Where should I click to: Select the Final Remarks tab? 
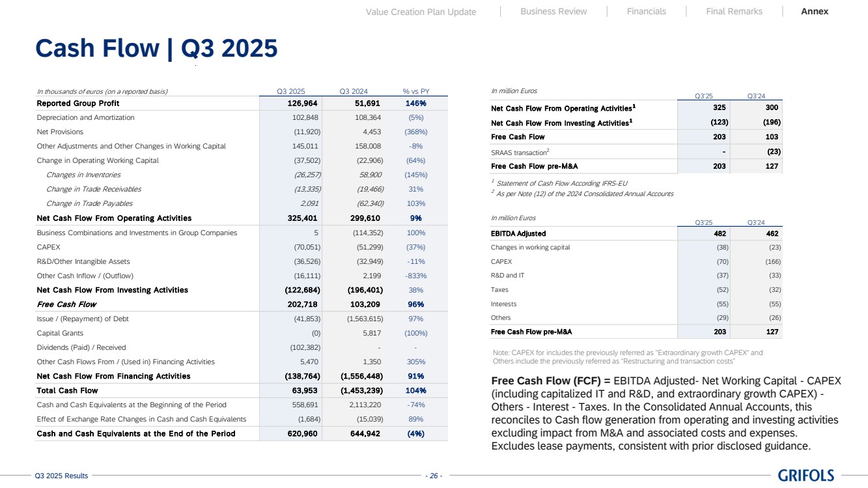[734, 11]
